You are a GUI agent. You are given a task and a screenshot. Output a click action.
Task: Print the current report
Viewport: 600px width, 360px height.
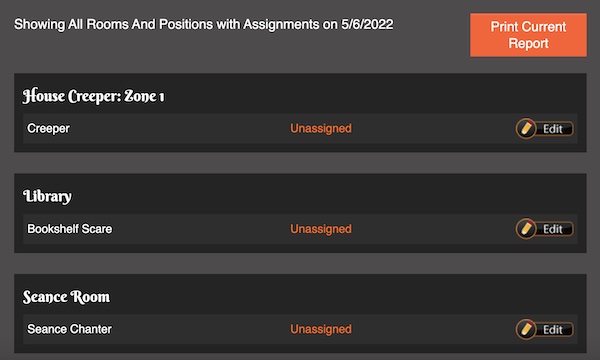528,35
